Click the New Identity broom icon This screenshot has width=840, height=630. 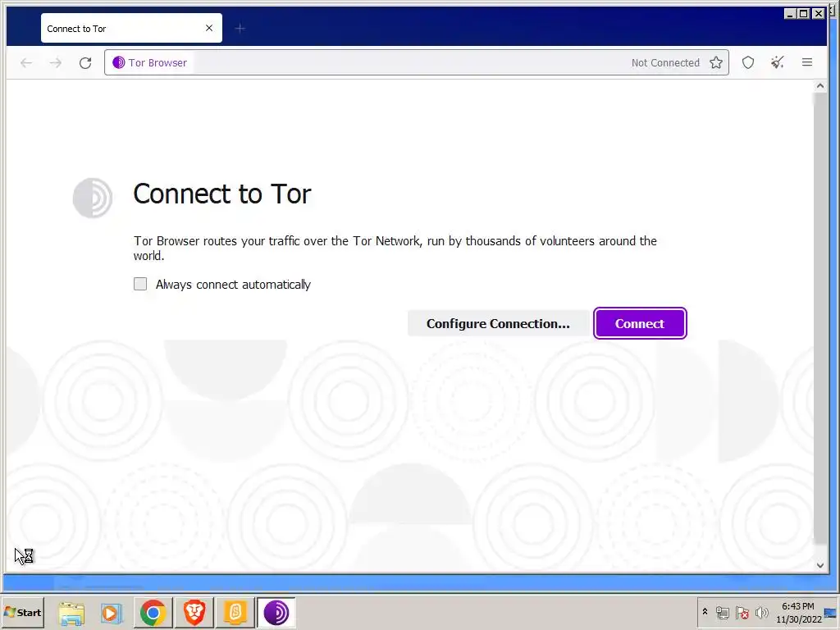[778, 62]
